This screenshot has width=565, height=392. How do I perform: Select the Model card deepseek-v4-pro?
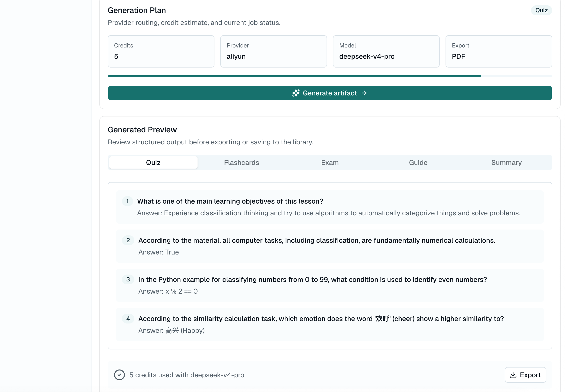tap(386, 51)
